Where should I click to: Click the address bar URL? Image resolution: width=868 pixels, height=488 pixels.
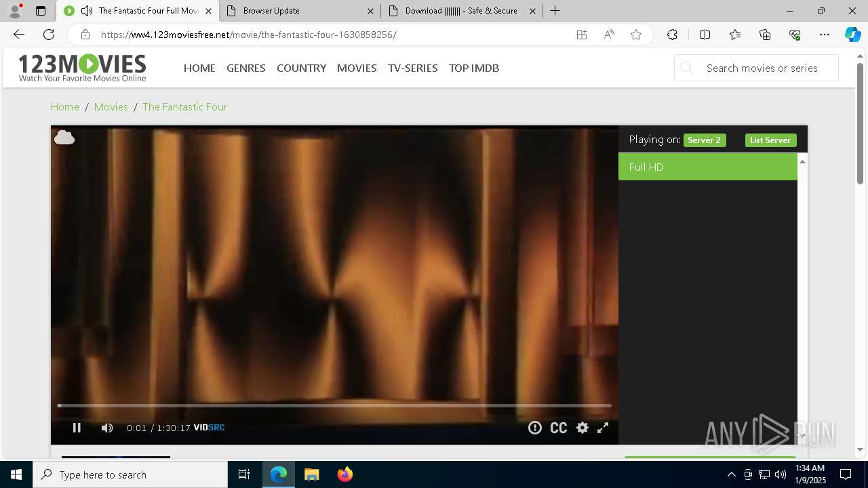pyautogui.click(x=248, y=35)
